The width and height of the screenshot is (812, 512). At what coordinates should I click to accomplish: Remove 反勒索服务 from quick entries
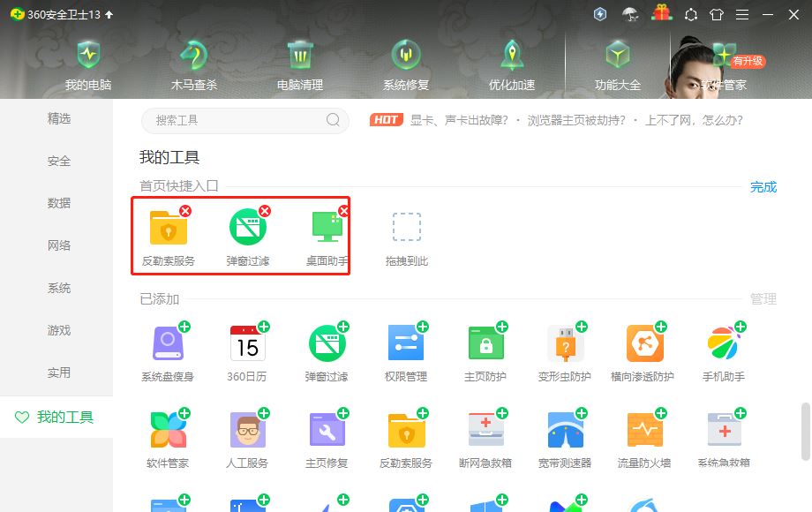[184, 211]
